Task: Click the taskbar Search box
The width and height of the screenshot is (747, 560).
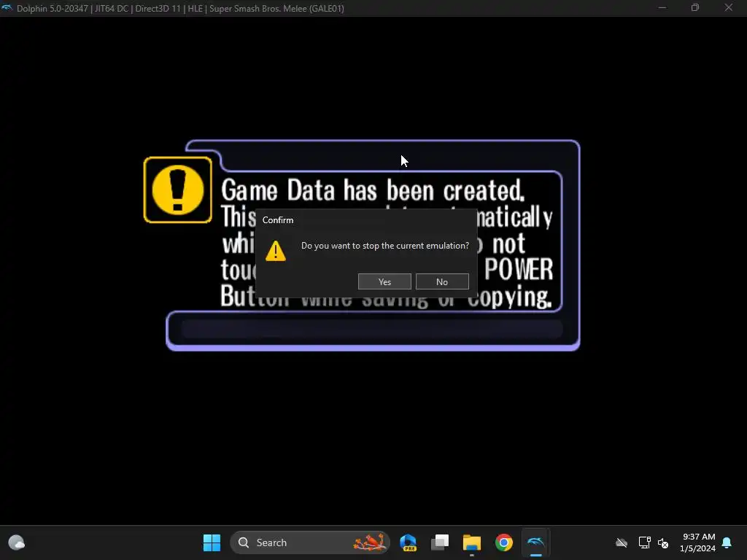Action: coord(309,542)
